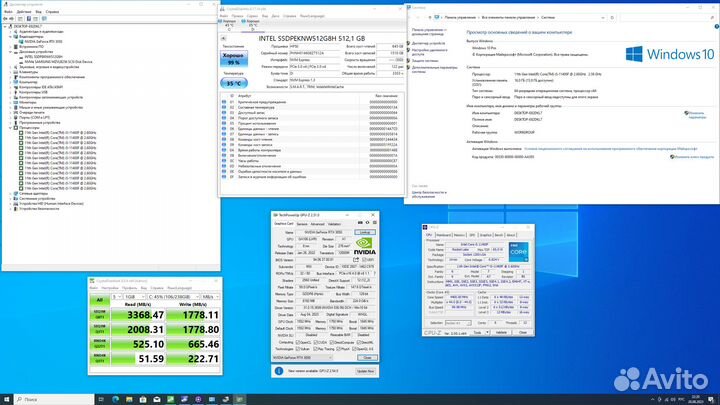Open the 1GiB test size dropdown
The height and width of the screenshot is (405, 720).
click(135, 297)
